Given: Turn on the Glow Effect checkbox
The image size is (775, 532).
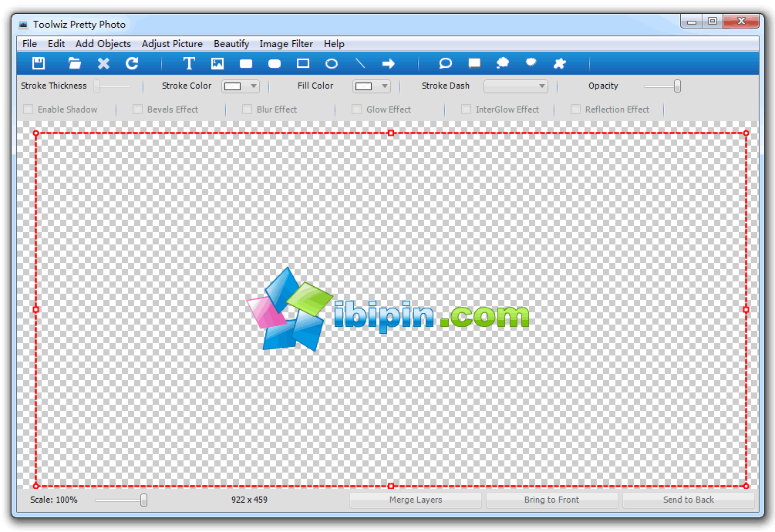Looking at the screenshot, I should click(x=356, y=109).
